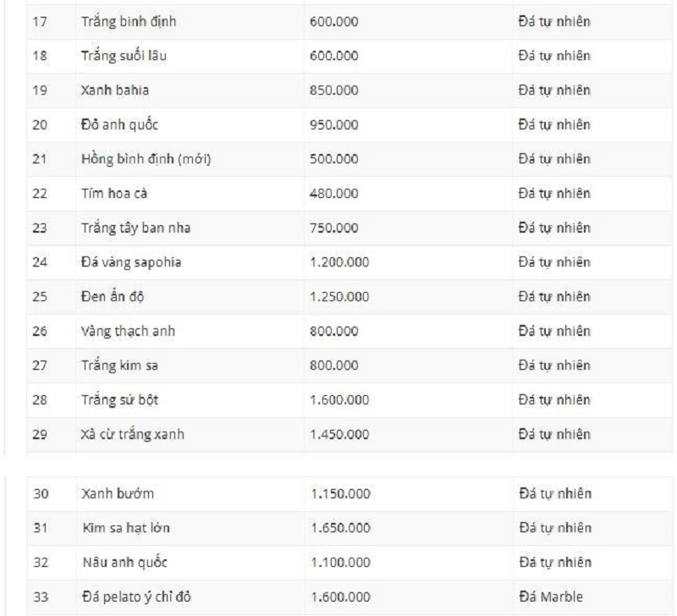Select the price 1.650.000 for Kim sa hạt lớn

pos(341,528)
